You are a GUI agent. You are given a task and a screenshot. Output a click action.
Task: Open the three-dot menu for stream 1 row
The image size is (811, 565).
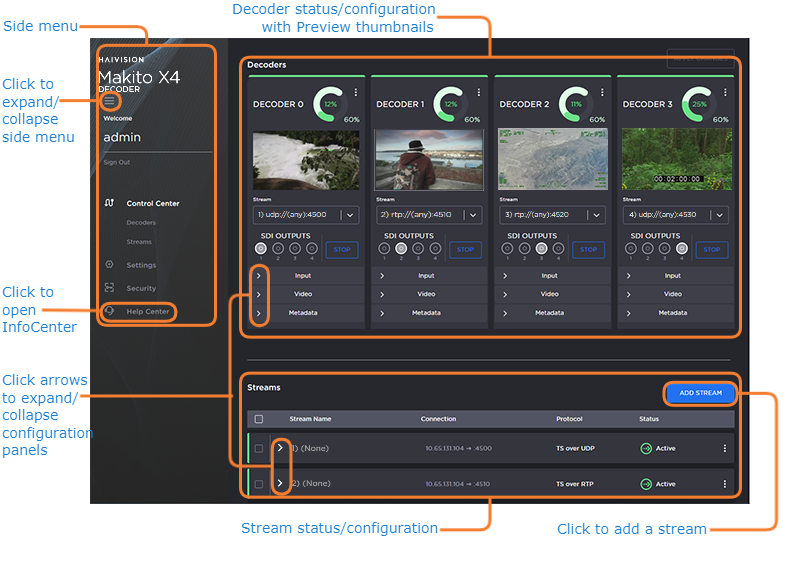point(725,449)
